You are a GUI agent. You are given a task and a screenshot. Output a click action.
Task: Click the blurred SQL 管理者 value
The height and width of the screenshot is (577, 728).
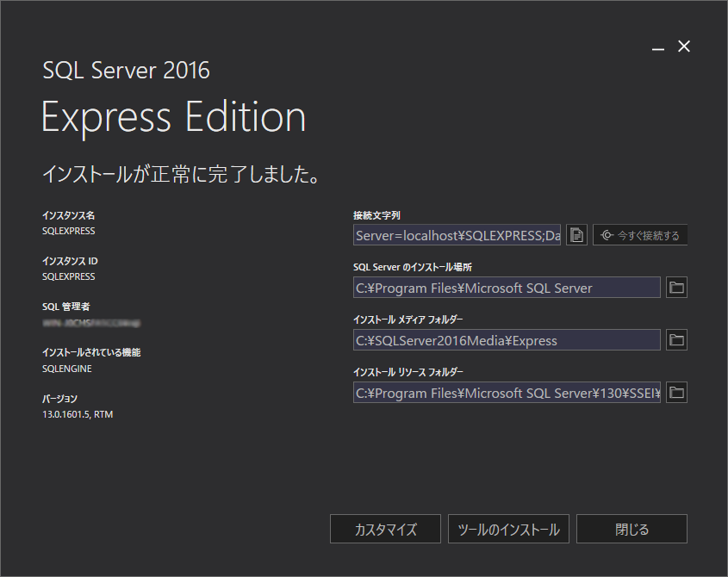[91, 323]
